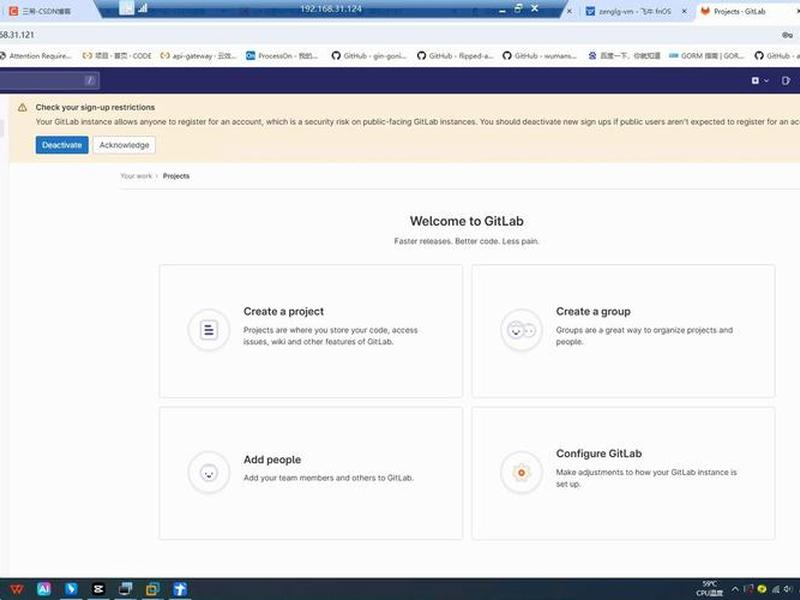
Task: Open the GitLab create new plus dropdown
Action: [x=760, y=81]
